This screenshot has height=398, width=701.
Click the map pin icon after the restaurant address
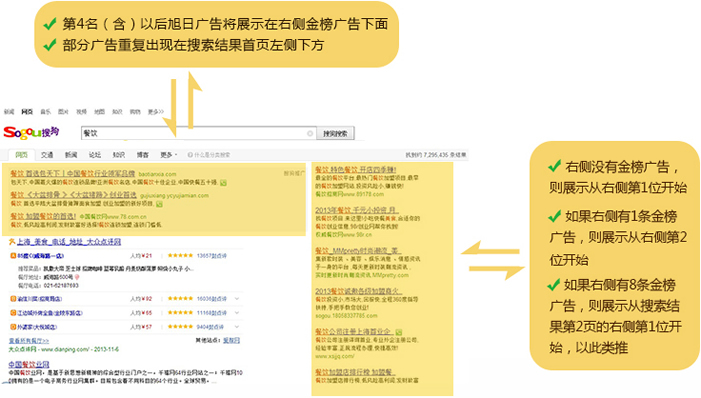coord(77,278)
